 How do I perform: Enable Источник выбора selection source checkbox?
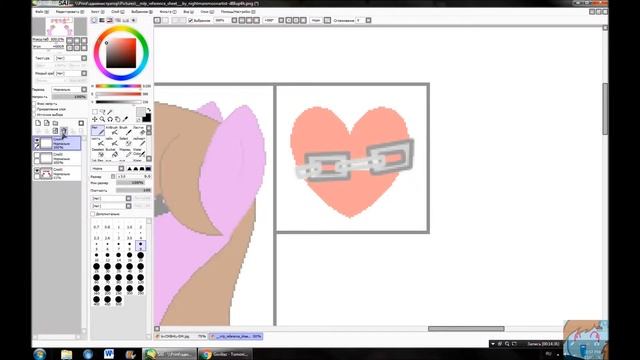coord(34,115)
